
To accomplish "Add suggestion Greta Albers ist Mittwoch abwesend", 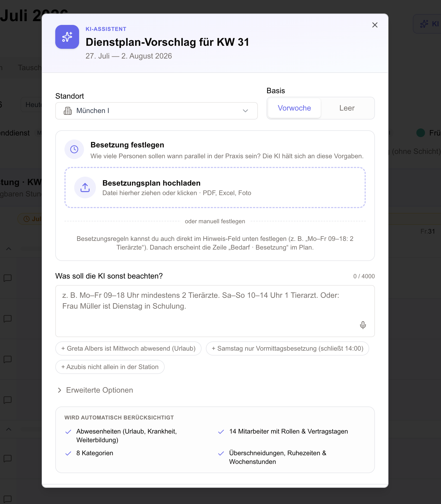I will [x=128, y=348].
